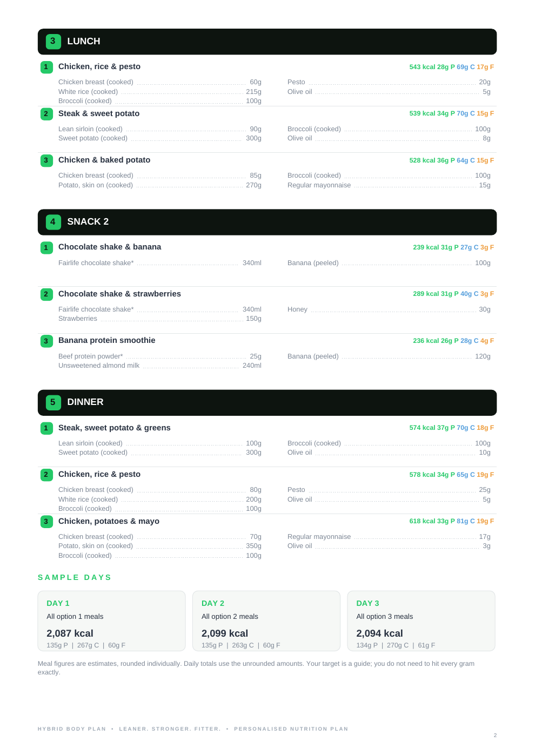This screenshot has height=756, width=535.
Task: Click the DINNER section header title
Action: (x=85, y=402)
